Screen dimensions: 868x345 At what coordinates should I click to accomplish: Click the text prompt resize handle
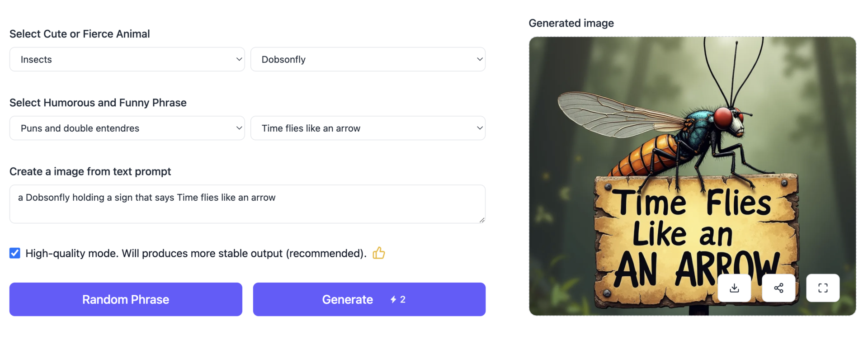[482, 220]
